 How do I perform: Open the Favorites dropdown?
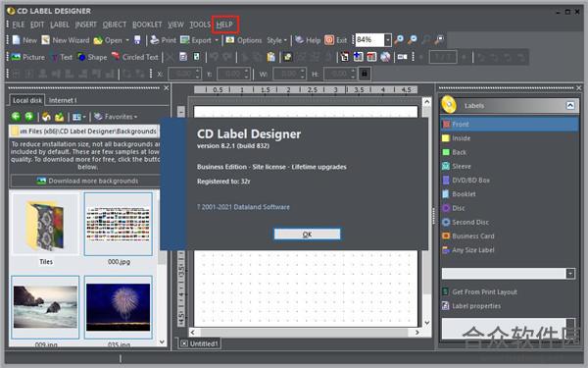pyautogui.click(x=116, y=117)
